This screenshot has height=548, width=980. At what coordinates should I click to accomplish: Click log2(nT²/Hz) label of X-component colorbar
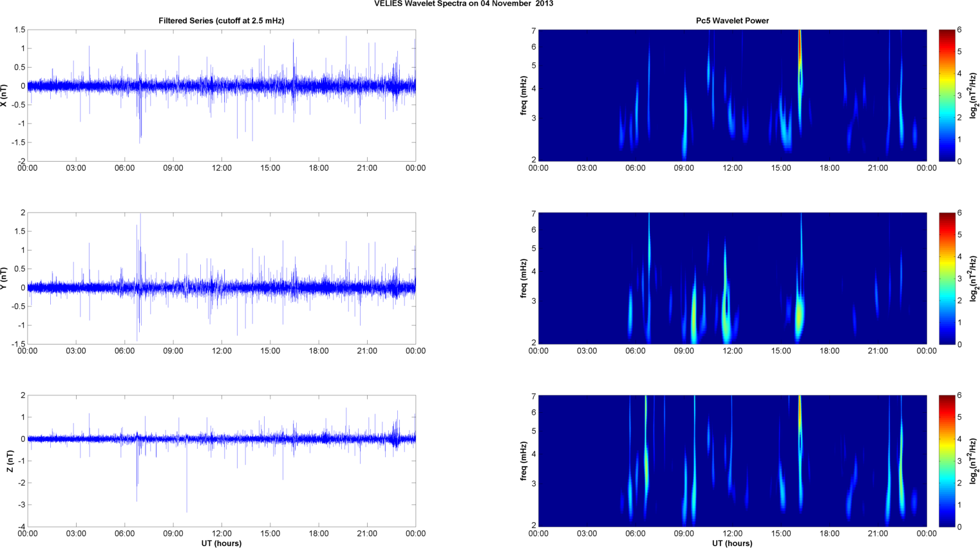(x=974, y=95)
